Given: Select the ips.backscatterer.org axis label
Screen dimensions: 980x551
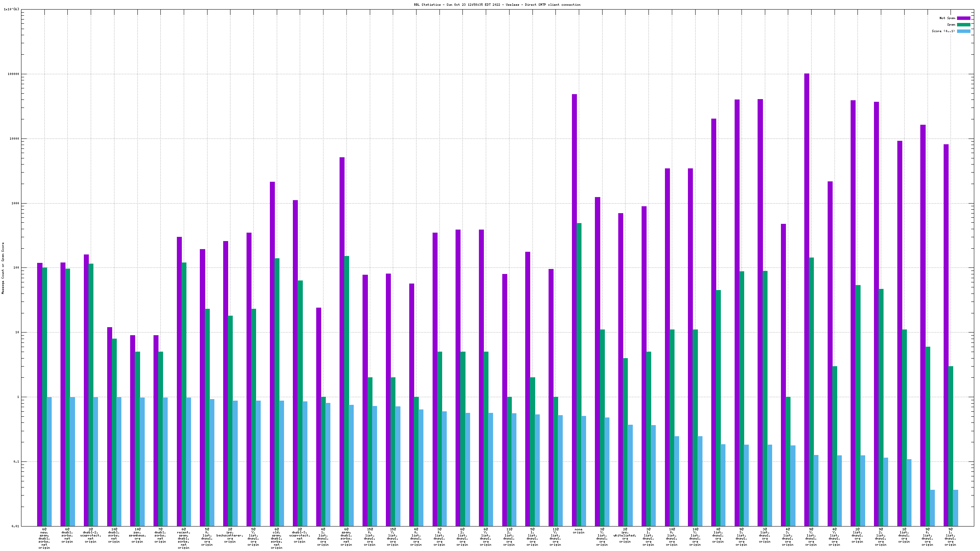Looking at the screenshot, I should pos(230,535).
